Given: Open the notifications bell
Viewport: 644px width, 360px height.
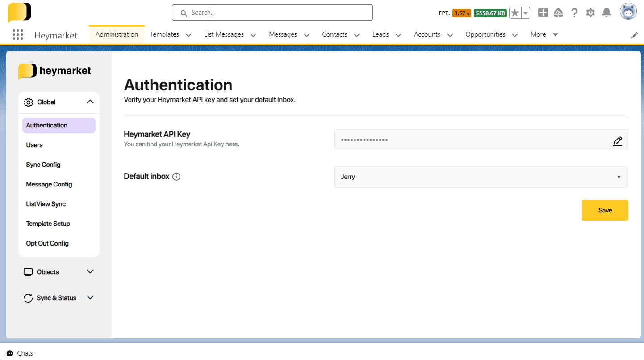Looking at the screenshot, I should point(606,13).
